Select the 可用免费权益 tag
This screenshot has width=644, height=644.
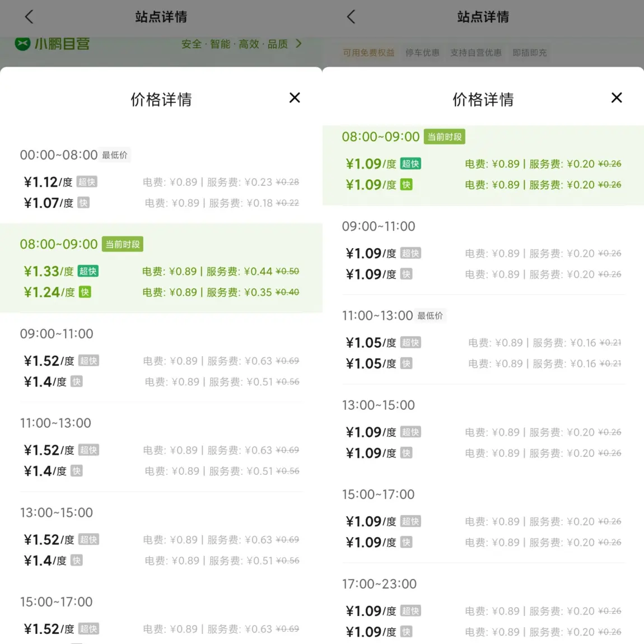coord(368,53)
